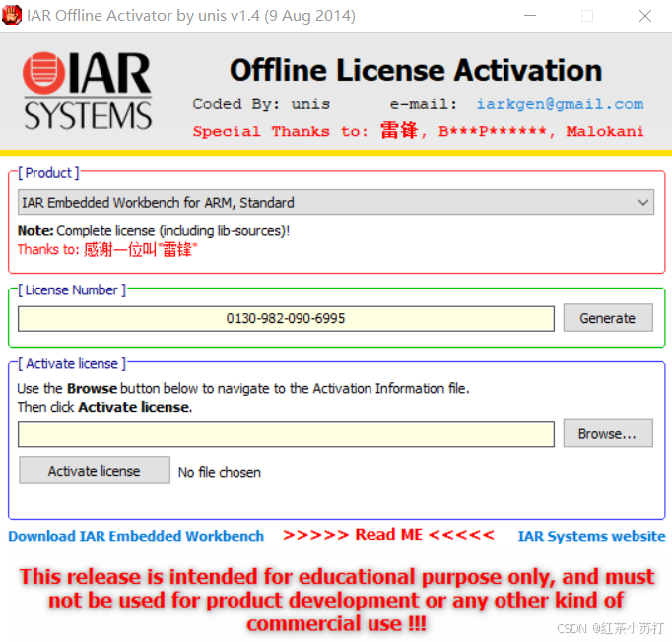Minimize the IAR Offline Activator window
672x642 pixels.
click(x=530, y=16)
